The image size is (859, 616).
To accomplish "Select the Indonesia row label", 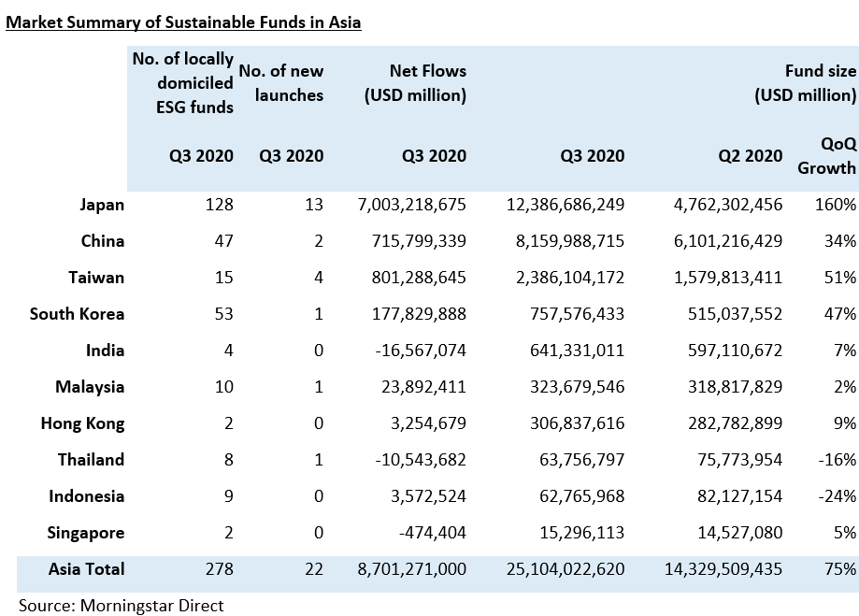I will [88, 496].
